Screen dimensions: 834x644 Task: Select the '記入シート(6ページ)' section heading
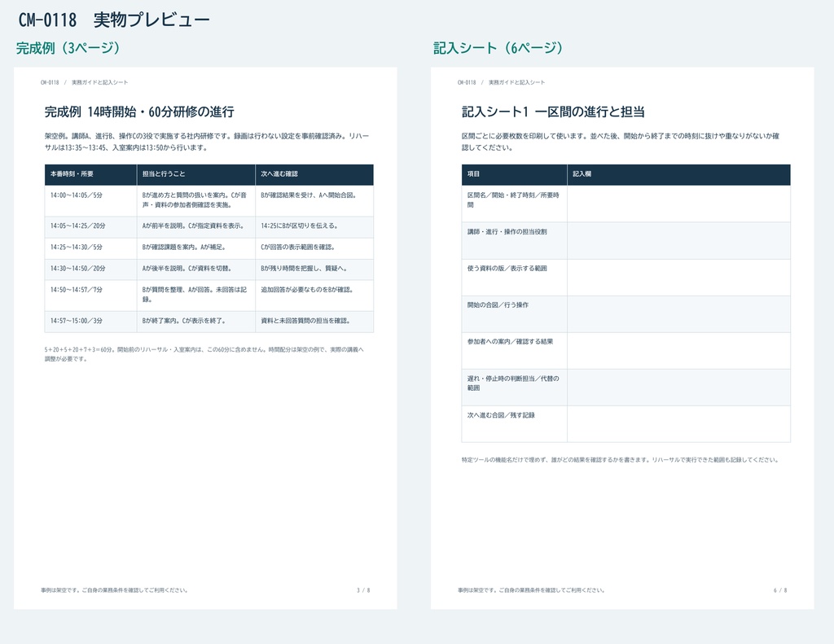(498, 48)
